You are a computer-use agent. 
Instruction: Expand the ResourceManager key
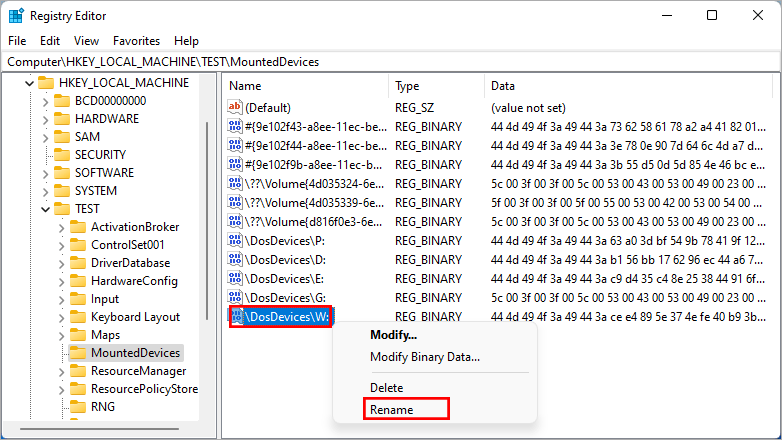coord(61,372)
